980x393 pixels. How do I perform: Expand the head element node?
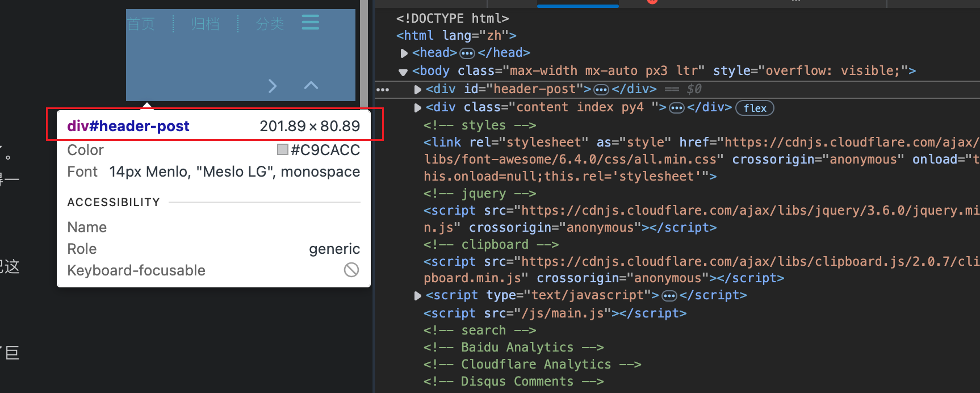pyautogui.click(x=404, y=53)
